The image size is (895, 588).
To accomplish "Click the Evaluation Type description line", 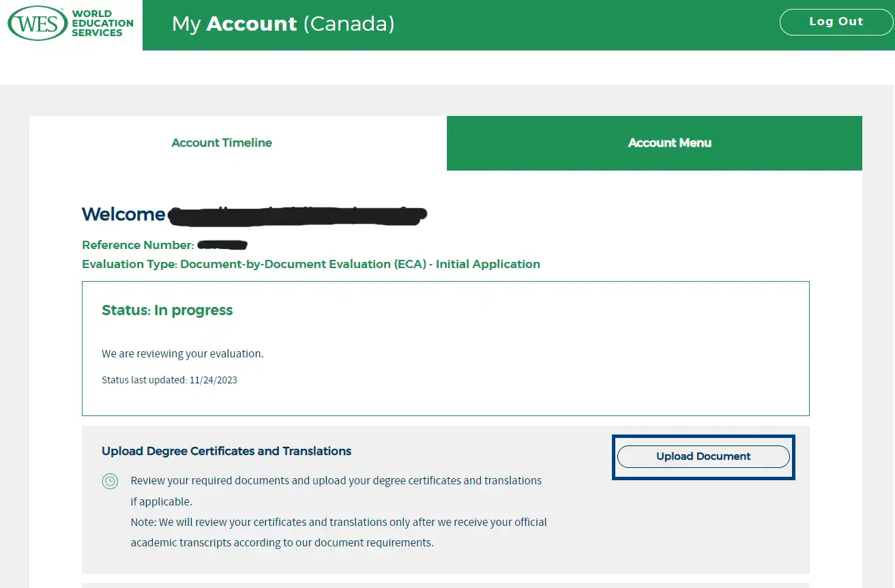I will click(311, 264).
